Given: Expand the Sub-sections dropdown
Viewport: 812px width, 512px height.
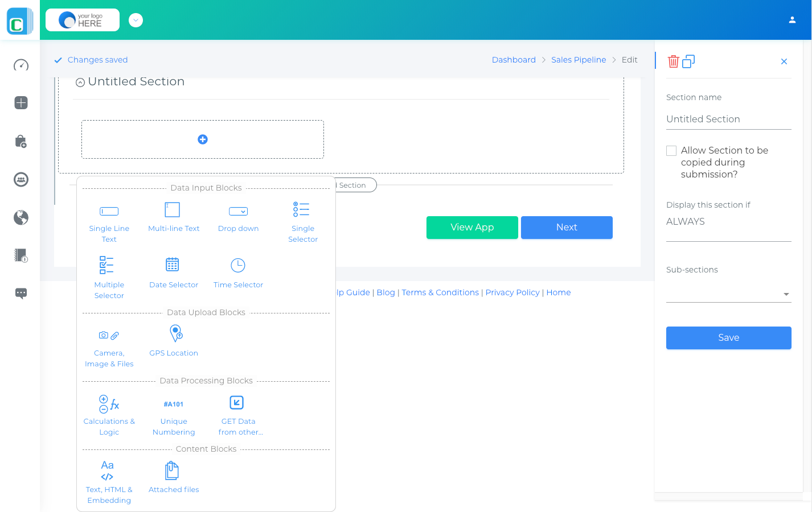Looking at the screenshot, I should tap(729, 294).
